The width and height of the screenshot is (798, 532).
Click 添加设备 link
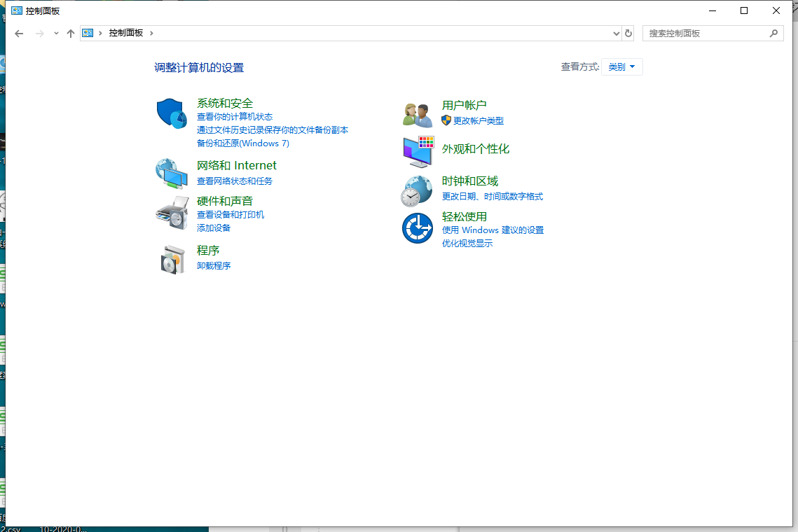[x=214, y=228]
